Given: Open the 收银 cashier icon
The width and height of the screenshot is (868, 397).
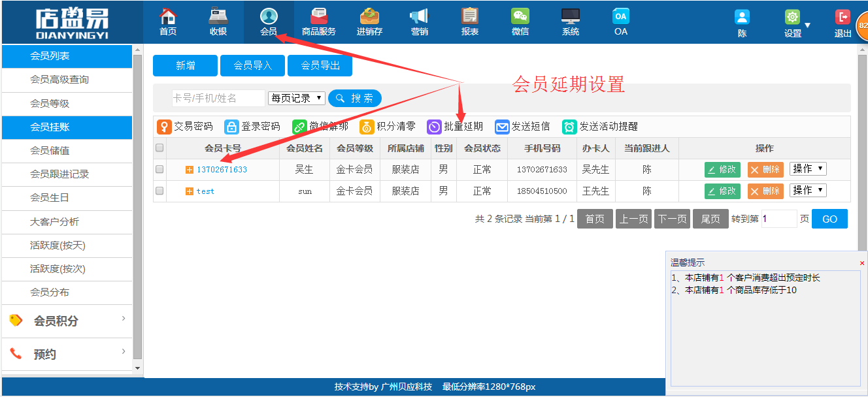Looking at the screenshot, I should click(218, 16).
